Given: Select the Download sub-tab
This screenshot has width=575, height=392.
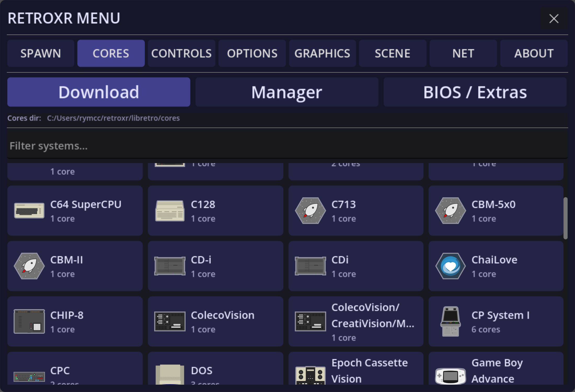Looking at the screenshot, I should (99, 92).
